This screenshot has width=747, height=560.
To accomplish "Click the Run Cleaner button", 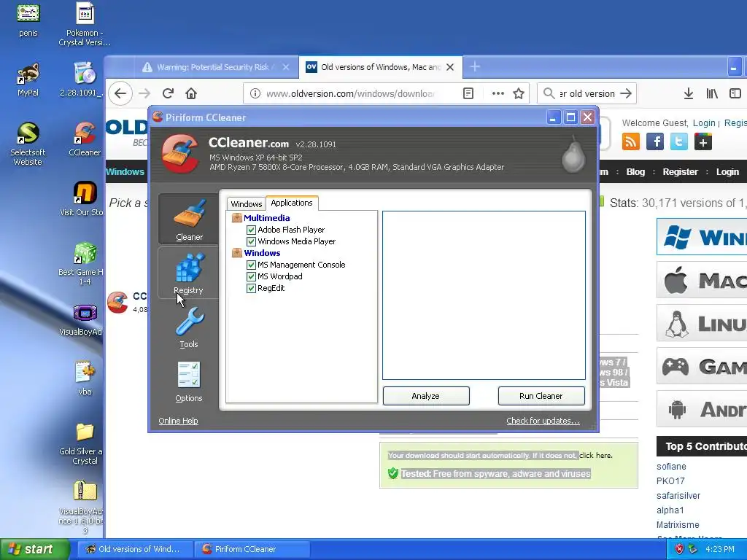I will [x=541, y=396].
